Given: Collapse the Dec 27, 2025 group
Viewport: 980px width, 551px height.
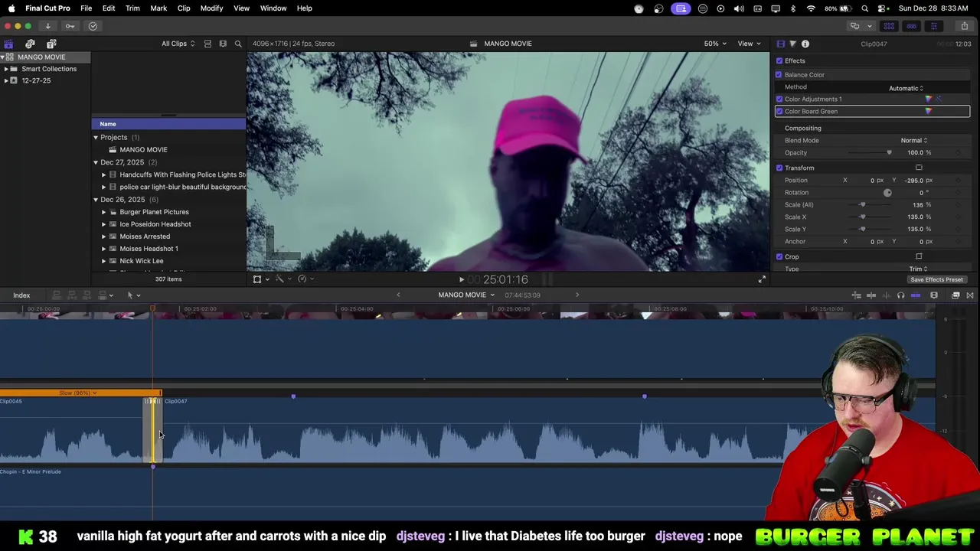Looking at the screenshot, I should click(96, 162).
